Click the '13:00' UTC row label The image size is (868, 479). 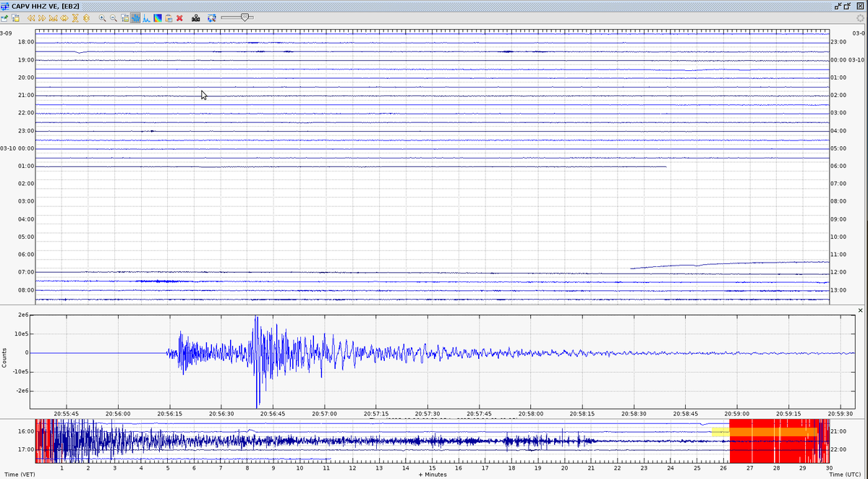click(x=838, y=290)
